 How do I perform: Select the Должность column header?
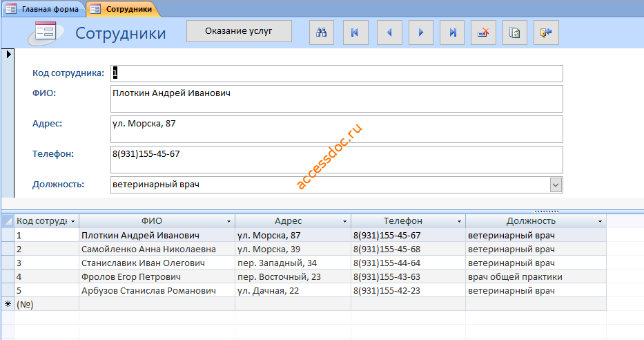click(536, 221)
